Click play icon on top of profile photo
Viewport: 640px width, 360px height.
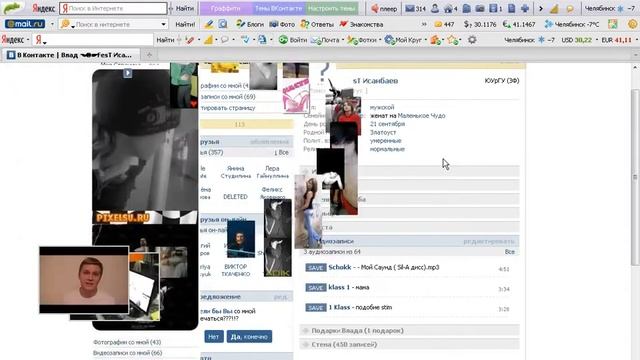127,73
